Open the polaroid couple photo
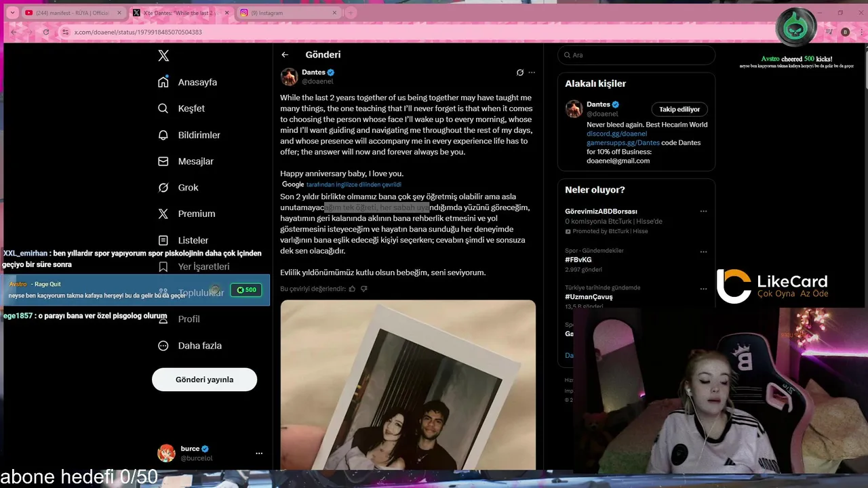 point(408,384)
